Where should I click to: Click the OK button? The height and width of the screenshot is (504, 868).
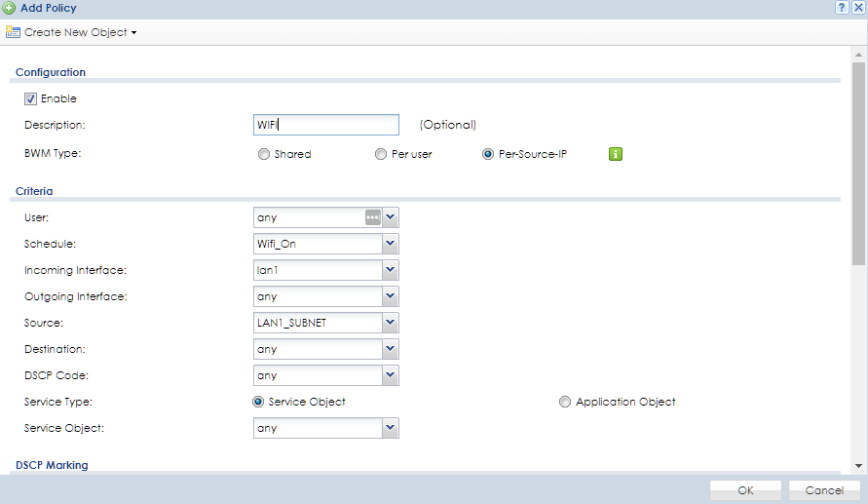(745, 489)
